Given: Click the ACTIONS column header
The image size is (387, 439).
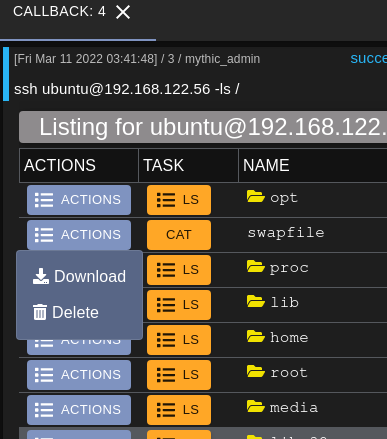Looking at the screenshot, I should click(79, 165).
